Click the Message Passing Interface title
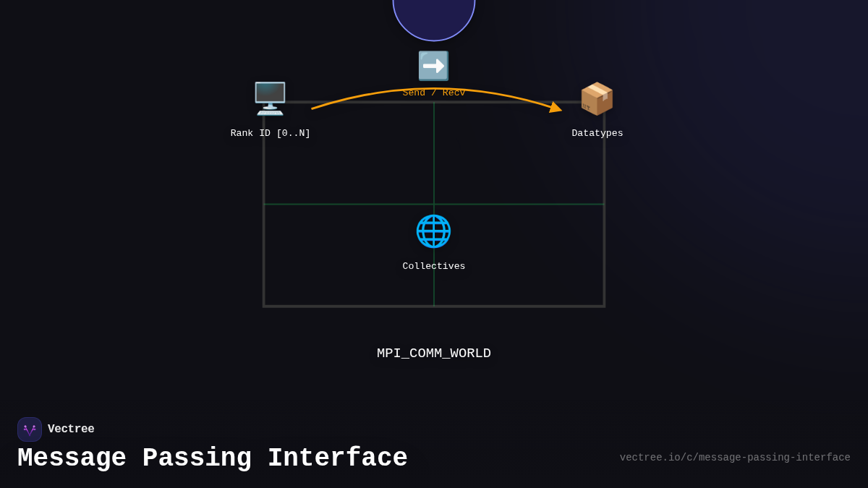The width and height of the screenshot is (868, 488). pyautogui.click(x=212, y=458)
